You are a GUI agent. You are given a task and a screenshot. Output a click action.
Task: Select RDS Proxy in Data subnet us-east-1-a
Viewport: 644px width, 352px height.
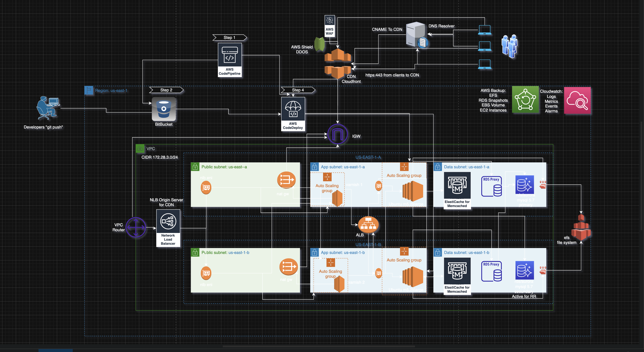point(491,186)
